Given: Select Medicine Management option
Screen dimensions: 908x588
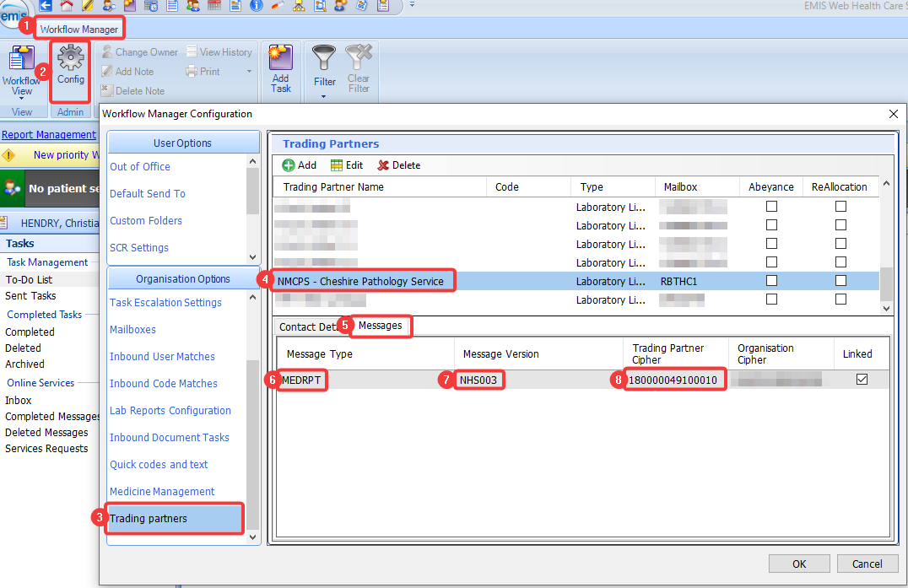Looking at the screenshot, I should point(162,491).
